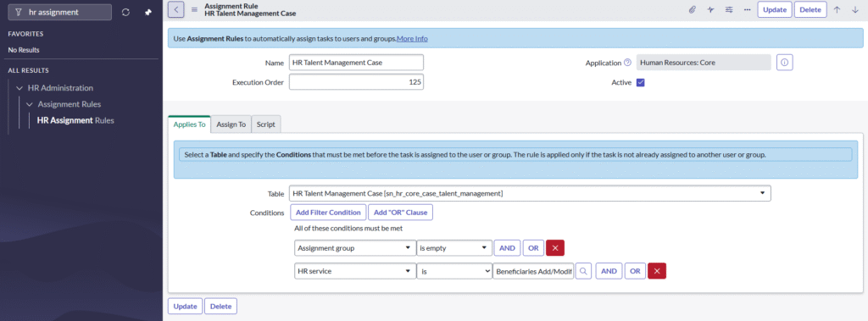Pin the navigator with the pin icon
This screenshot has height=321, width=868.
147,12
